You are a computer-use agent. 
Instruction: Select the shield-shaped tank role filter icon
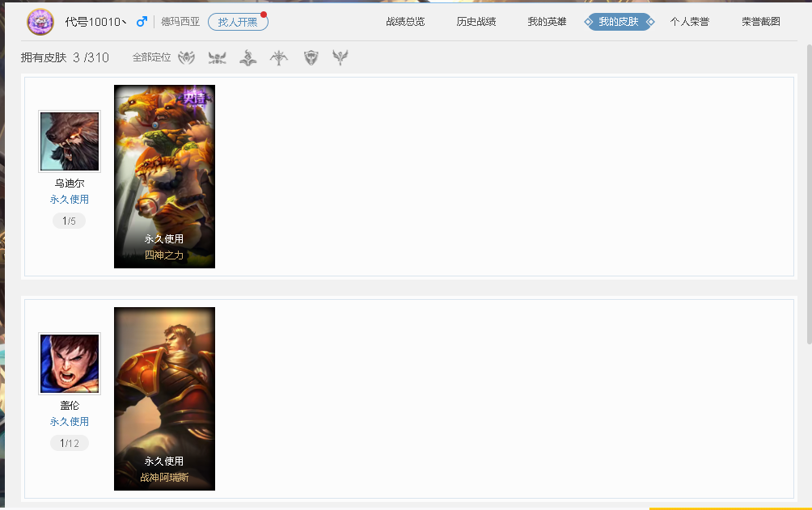[x=311, y=57]
